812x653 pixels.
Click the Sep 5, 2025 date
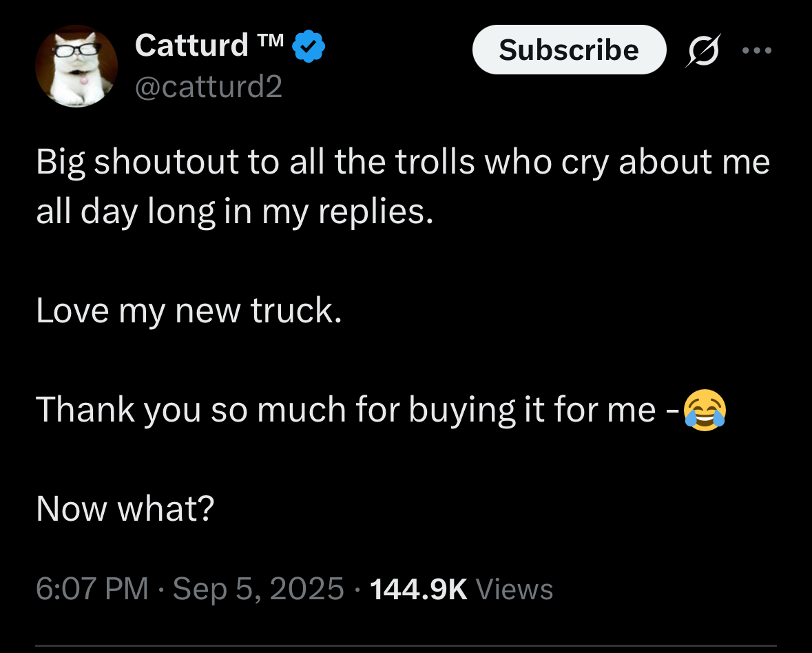coord(258,589)
